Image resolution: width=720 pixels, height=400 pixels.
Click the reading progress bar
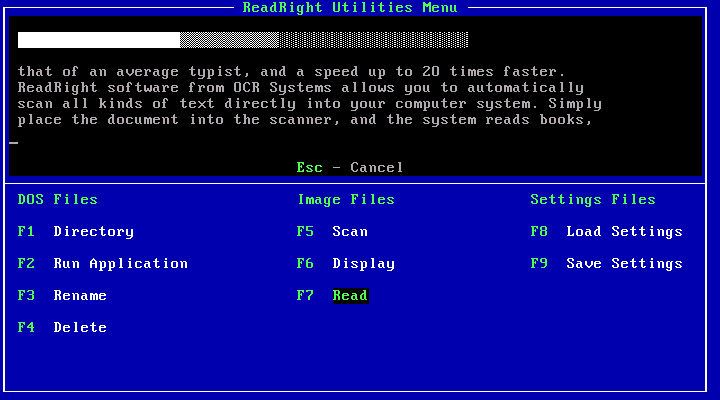pyautogui.click(x=243, y=40)
